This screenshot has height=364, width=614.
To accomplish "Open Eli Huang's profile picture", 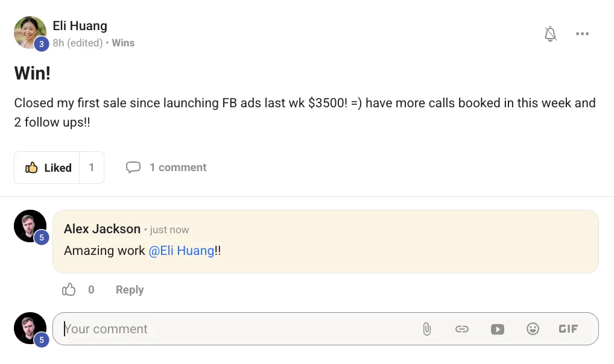I will point(30,33).
